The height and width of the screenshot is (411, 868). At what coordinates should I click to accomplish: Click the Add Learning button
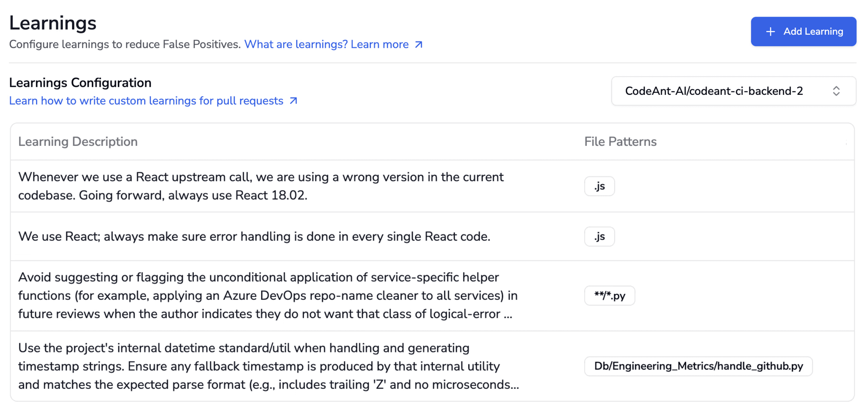tap(804, 31)
